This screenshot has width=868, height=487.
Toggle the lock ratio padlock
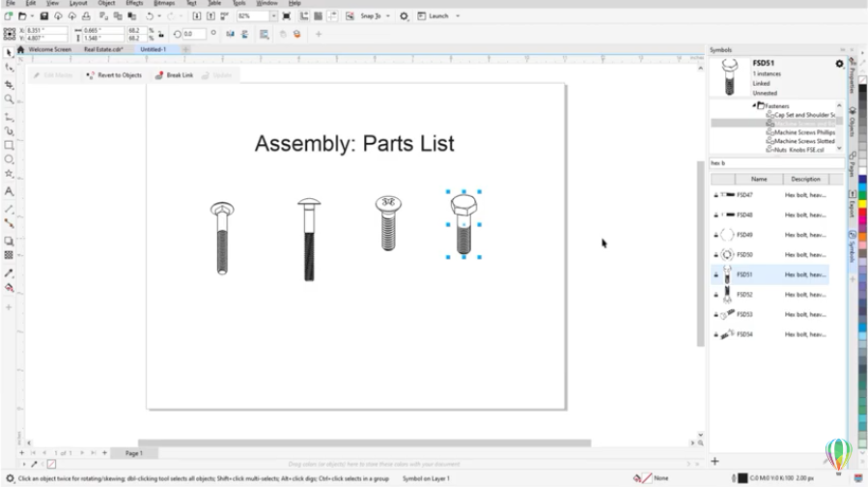(x=161, y=35)
